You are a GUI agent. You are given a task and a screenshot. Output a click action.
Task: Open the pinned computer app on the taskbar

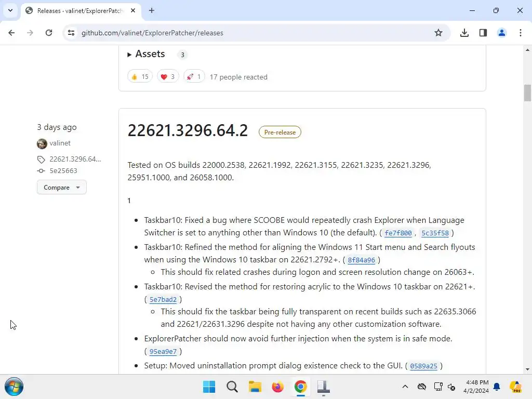pyautogui.click(x=323, y=387)
